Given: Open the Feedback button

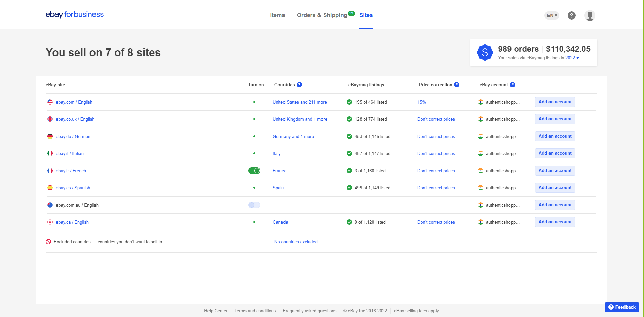Looking at the screenshot, I should point(622,307).
